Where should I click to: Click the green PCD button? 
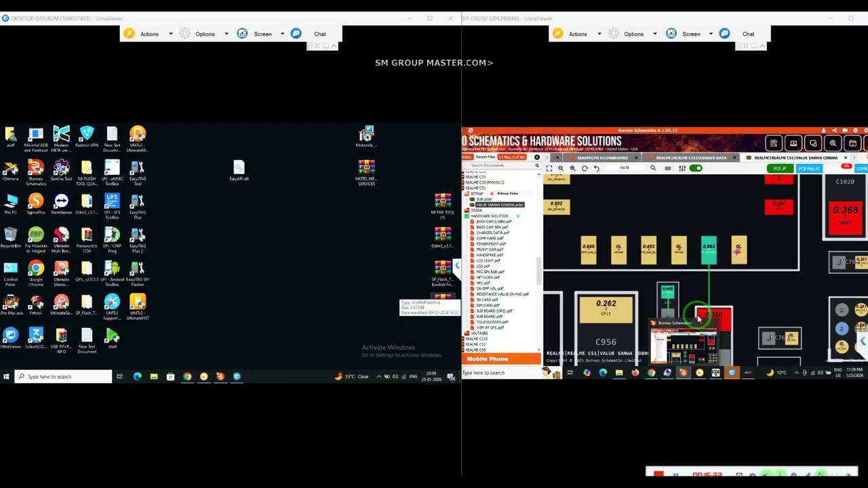780,168
